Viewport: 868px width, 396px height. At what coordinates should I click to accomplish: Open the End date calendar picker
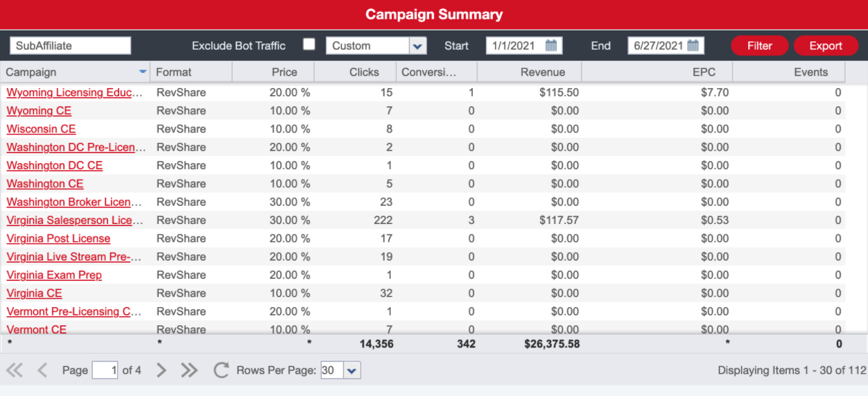(x=693, y=46)
